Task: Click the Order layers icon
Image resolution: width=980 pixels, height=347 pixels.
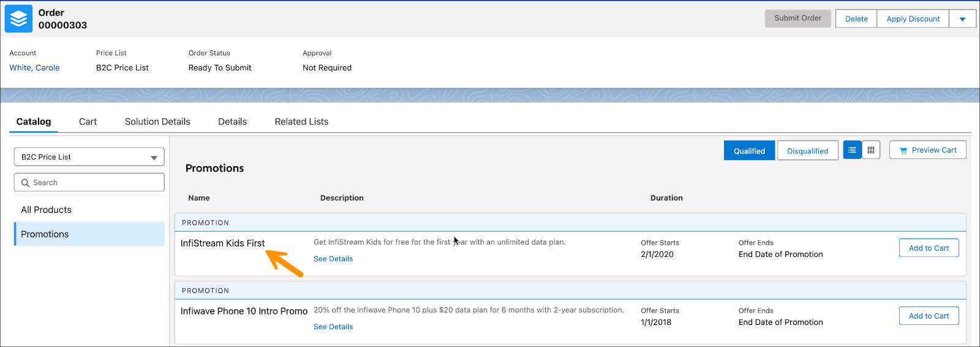Action: pyautogui.click(x=18, y=18)
